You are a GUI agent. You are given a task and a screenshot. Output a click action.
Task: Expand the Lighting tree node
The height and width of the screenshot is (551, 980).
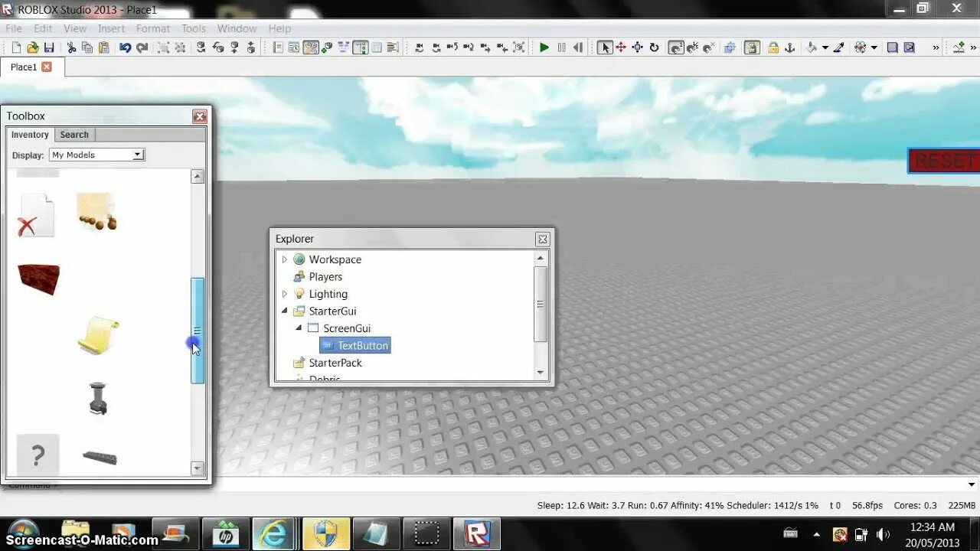pyautogui.click(x=285, y=294)
